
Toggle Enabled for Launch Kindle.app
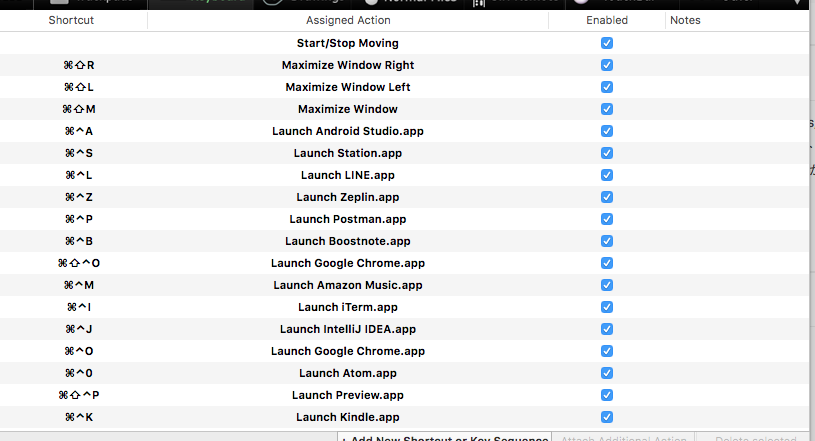coord(607,417)
